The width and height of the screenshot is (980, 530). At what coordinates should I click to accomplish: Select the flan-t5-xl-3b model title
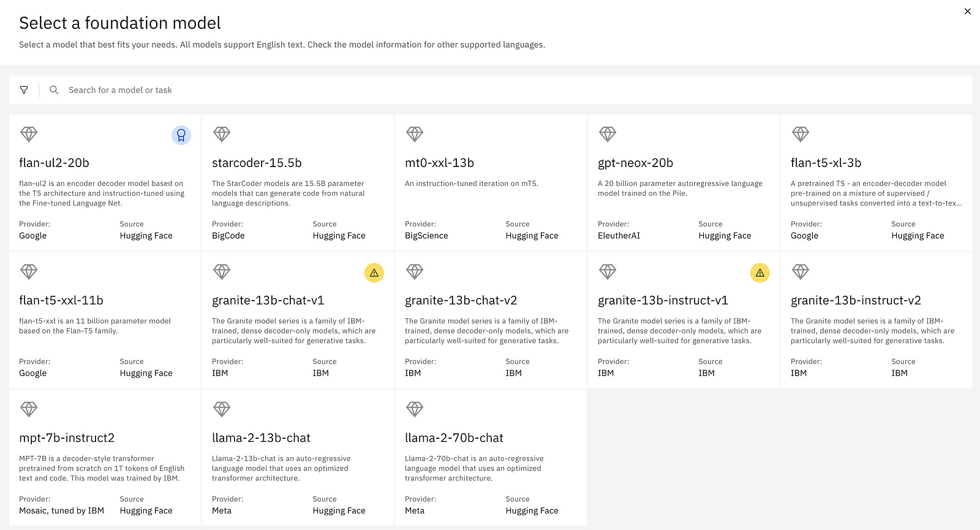[x=826, y=163]
